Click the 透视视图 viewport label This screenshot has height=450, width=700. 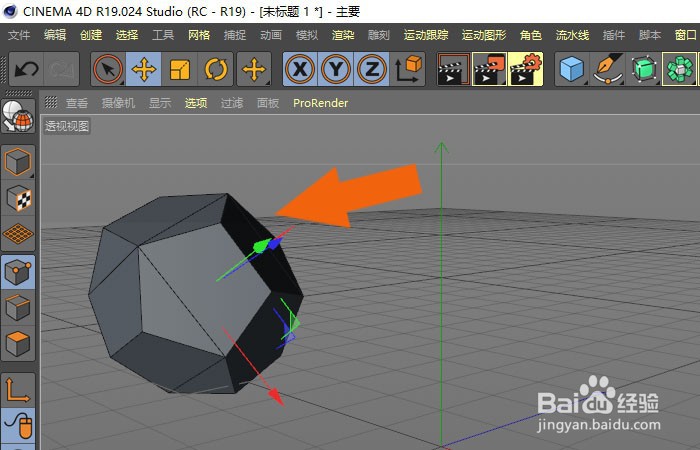[x=67, y=126]
